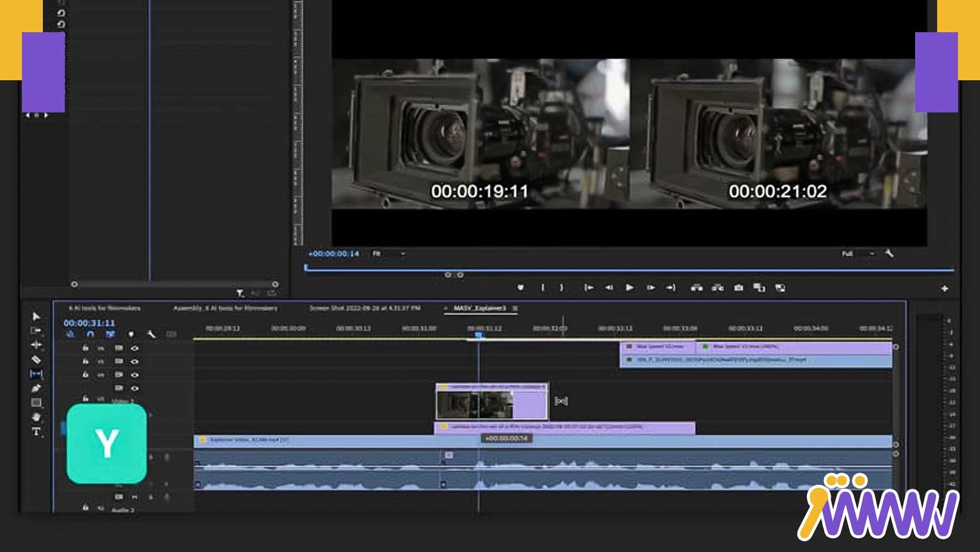Select the Track Select Forward tool
Viewport: 980px width, 552px height.
(x=36, y=330)
